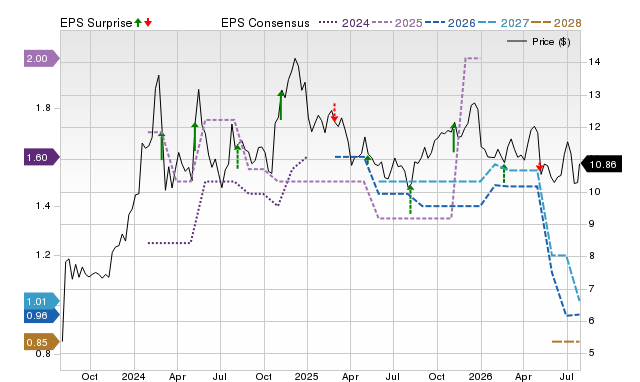Image resolution: width=640 pixels, height=382 pixels.
Task: Click the Apr label right after 2024
Action: (177, 376)
